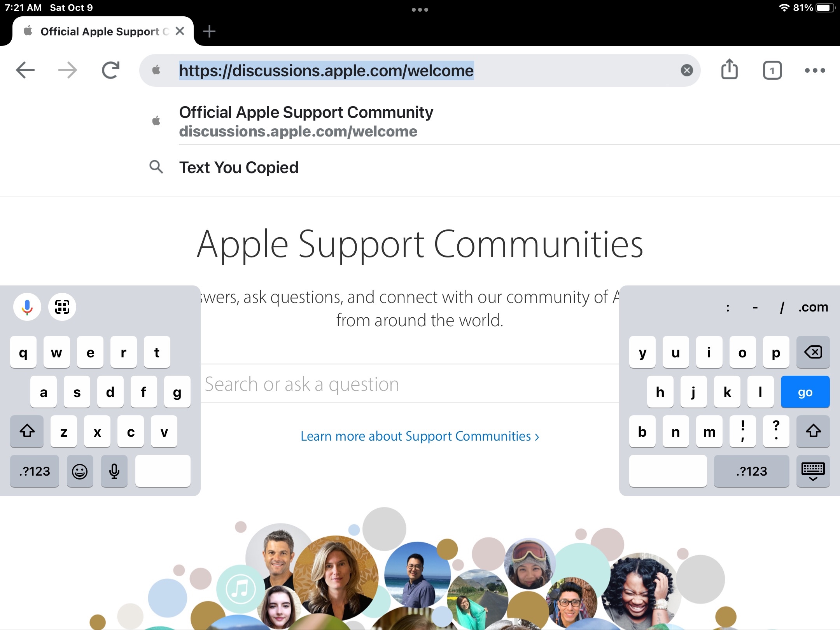Tap the forward navigation arrow

68,70
